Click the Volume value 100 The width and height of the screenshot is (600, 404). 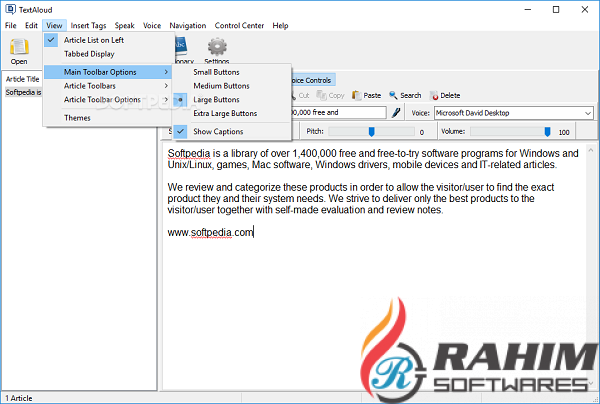click(564, 132)
